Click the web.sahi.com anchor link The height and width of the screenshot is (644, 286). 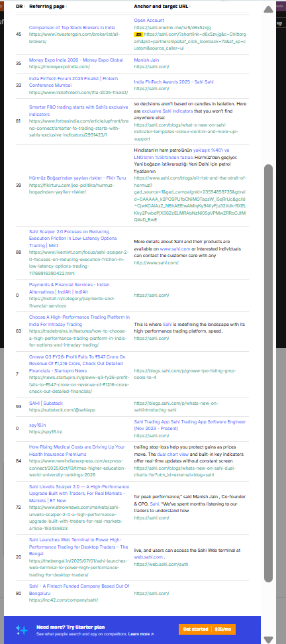(149, 557)
